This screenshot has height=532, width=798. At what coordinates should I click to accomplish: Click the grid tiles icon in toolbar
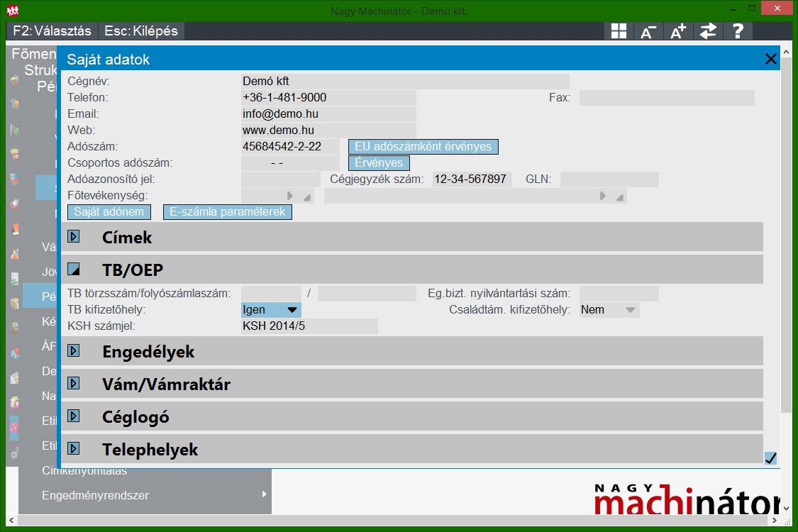pyautogui.click(x=619, y=31)
